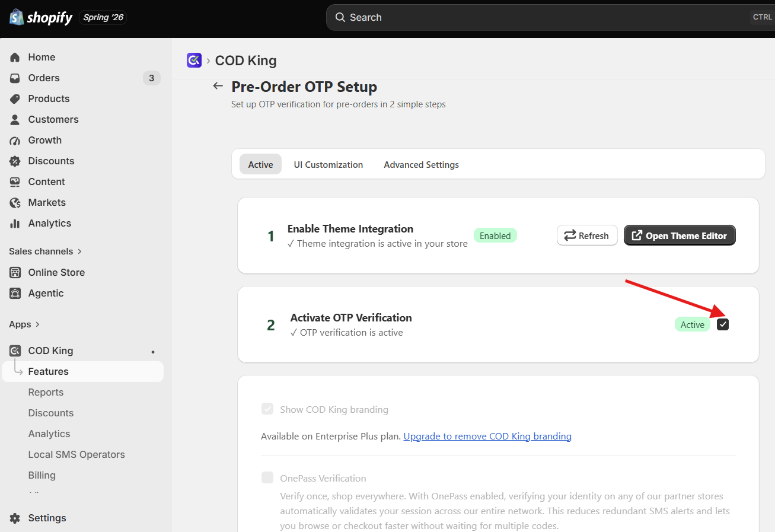Open Features under COD King

tap(83, 371)
